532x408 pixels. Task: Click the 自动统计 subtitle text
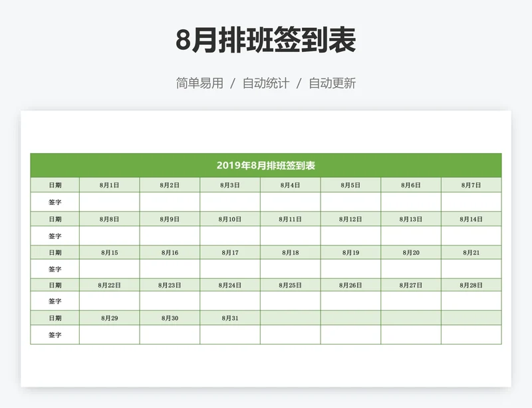pyautogui.click(x=265, y=83)
